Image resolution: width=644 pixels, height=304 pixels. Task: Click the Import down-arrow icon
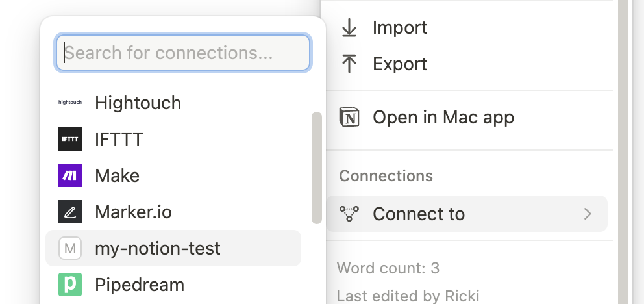(x=349, y=28)
